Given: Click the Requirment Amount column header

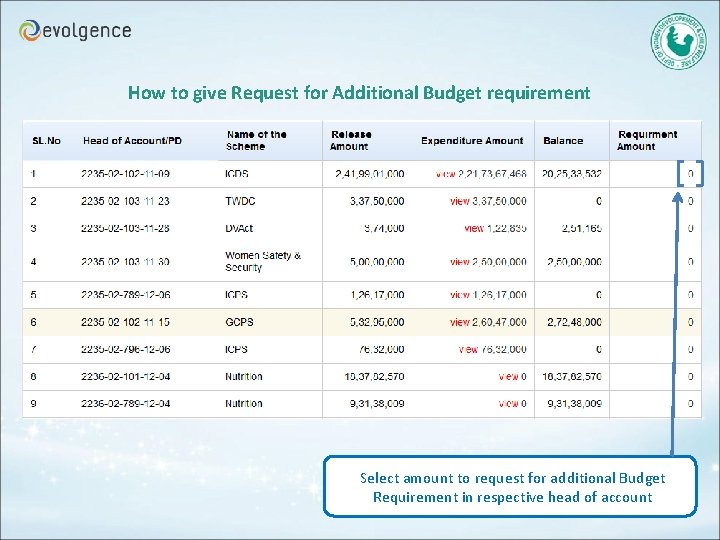Looking at the screenshot, I should coord(647,141).
